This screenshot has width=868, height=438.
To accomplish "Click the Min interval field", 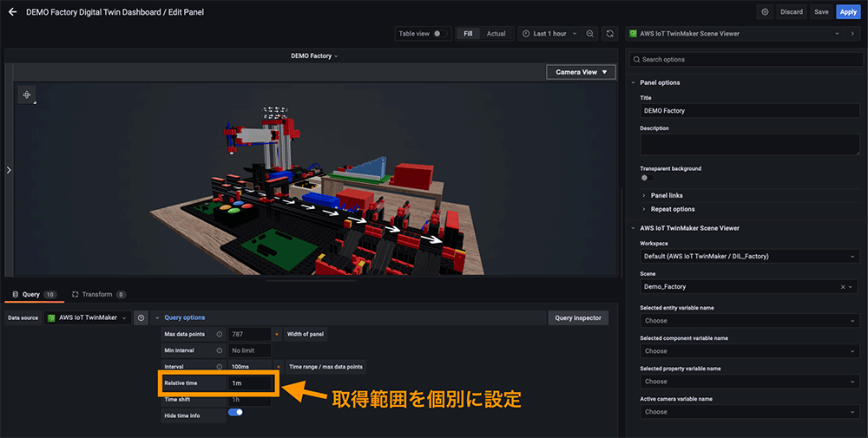I will pyautogui.click(x=250, y=350).
